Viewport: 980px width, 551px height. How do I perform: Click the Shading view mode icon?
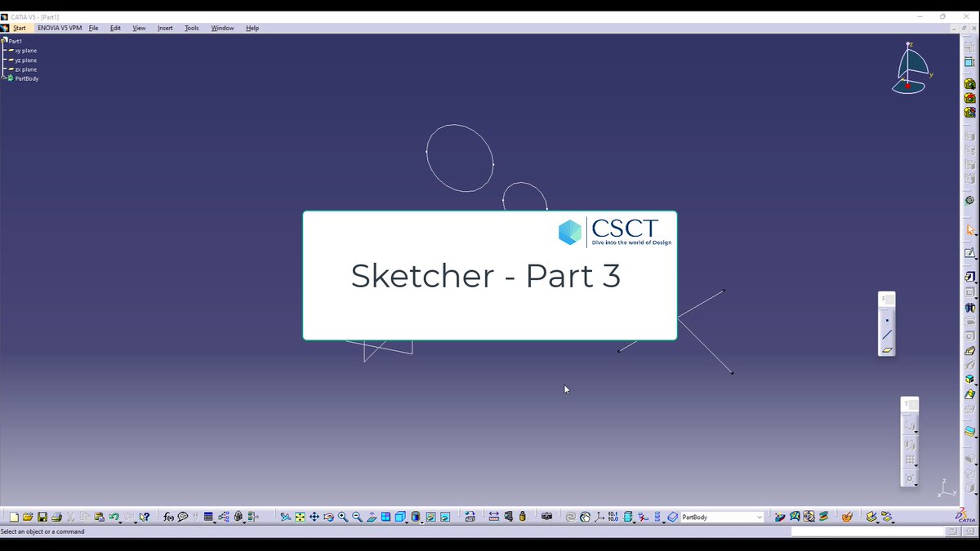click(x=416, y=517)
